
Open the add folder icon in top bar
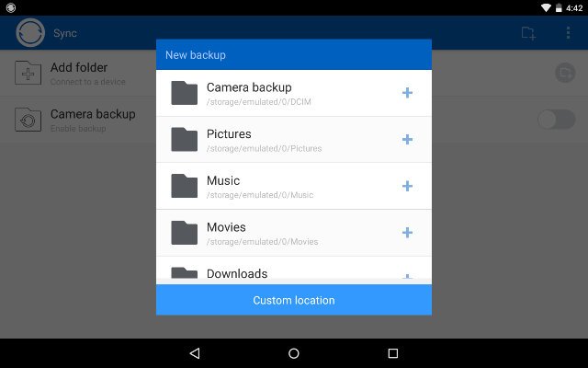[529, 33]
